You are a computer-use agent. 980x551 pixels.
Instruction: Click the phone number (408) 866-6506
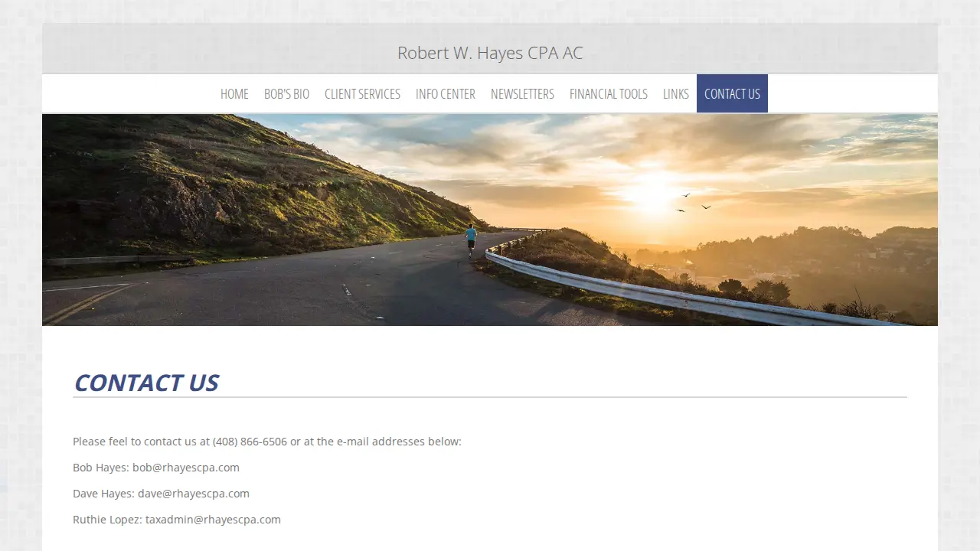click(x=250, y=442)
